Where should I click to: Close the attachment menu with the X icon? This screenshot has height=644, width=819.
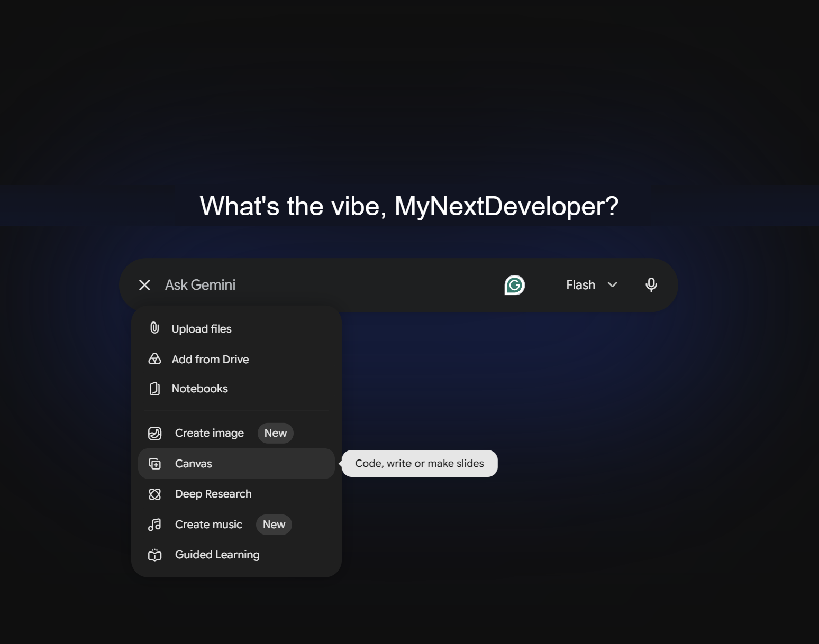point(144,285)
